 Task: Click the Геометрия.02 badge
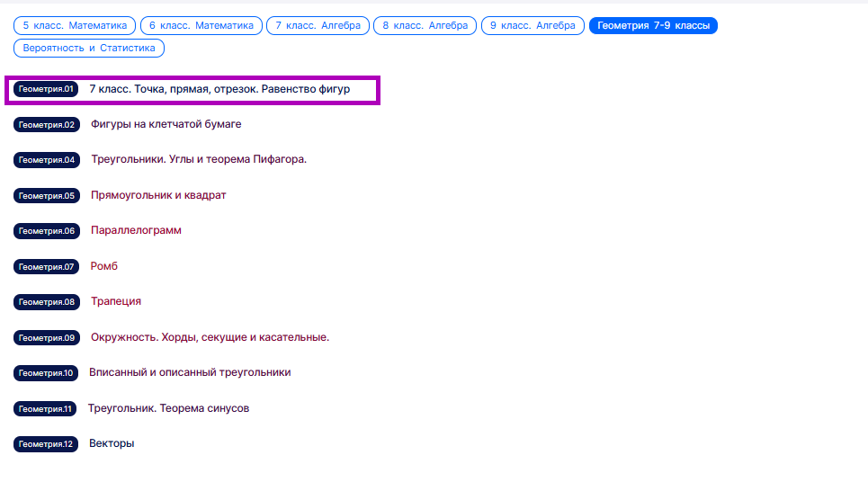(x=47, y=124)
